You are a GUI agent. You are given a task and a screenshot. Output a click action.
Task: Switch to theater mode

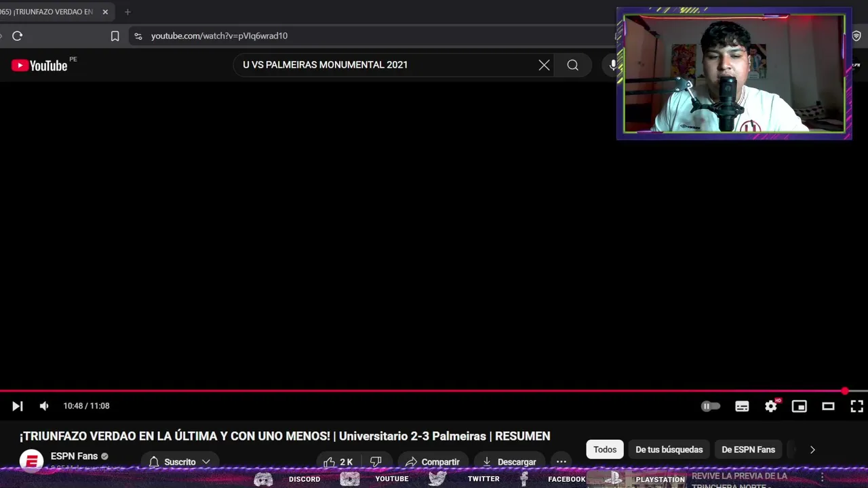[828, 406]
